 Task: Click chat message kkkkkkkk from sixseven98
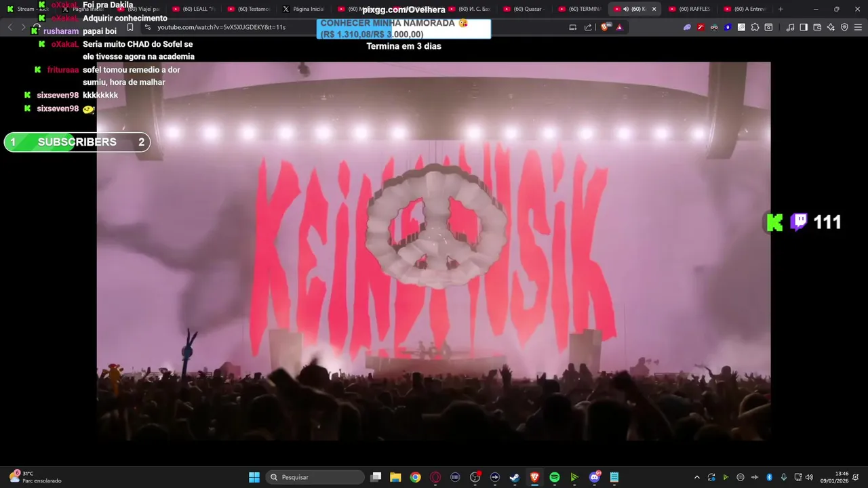pos(100,96)
